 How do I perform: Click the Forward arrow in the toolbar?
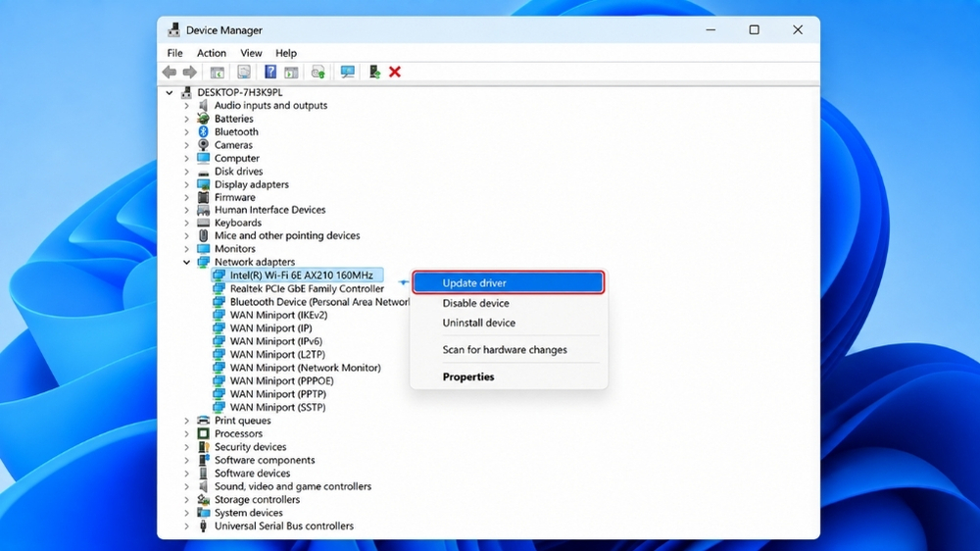point(189,72)
